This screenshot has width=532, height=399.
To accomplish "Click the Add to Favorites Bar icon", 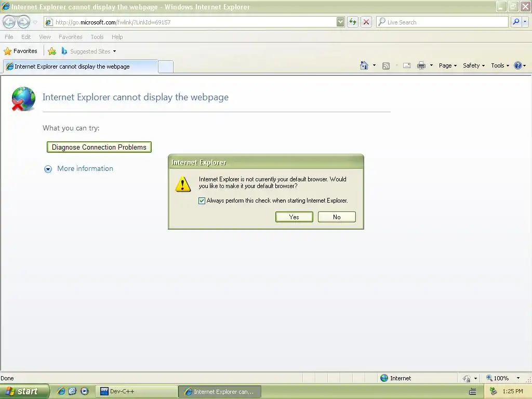I will point(52,51).
